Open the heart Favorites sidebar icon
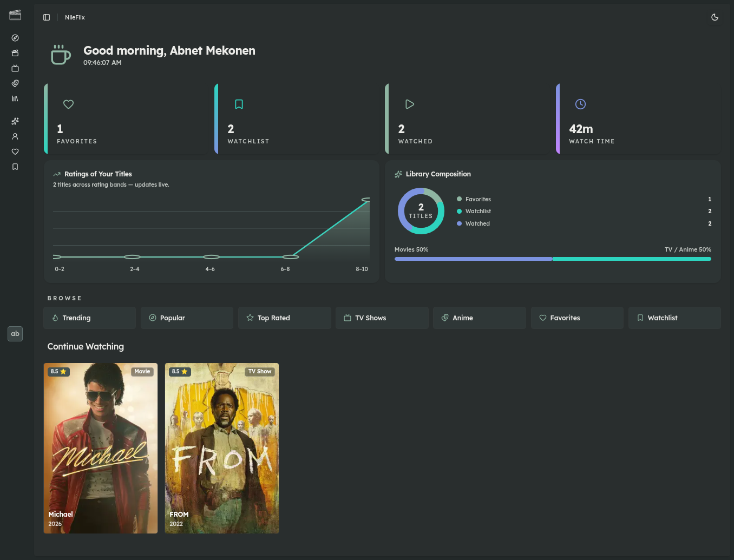Image resolution: width=734 pixels, height=560 pixels. (15, 151)
